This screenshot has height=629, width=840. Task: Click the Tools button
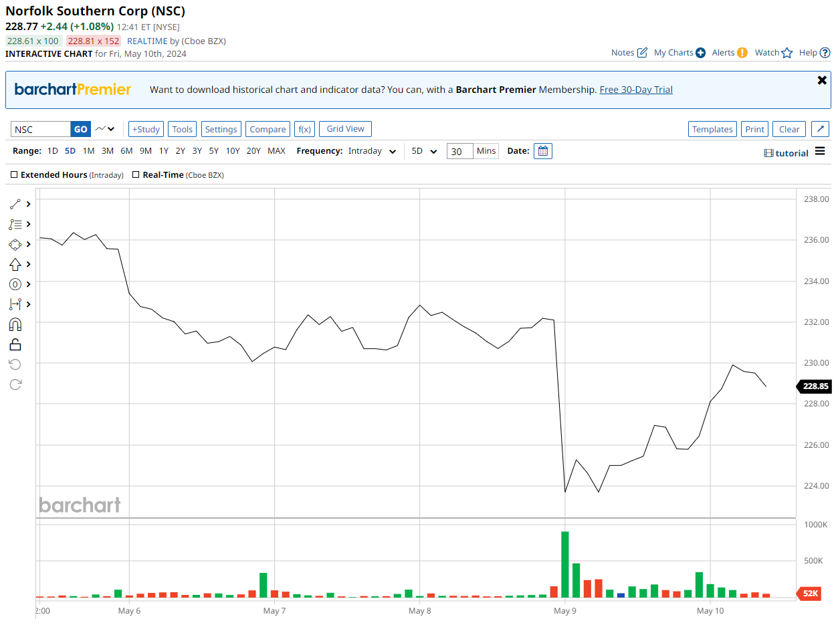182,129
